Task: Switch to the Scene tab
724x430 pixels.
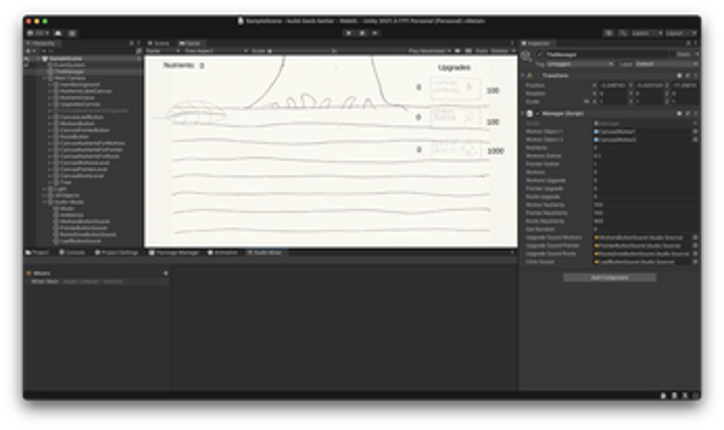Action: [158, 43]
